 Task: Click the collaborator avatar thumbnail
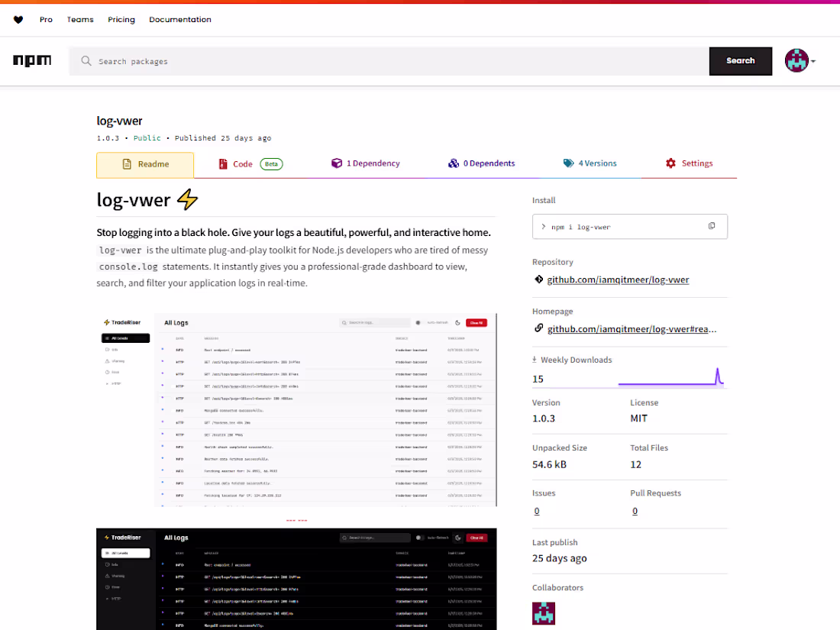coord(544,613)
